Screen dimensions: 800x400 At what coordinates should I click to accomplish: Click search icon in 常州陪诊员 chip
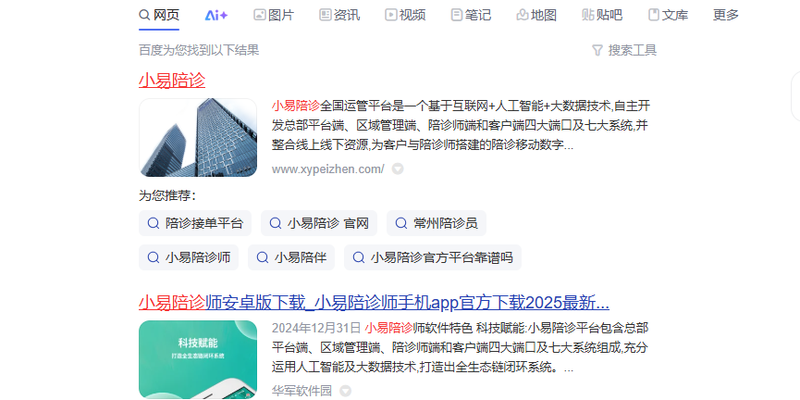click(402, 223)
